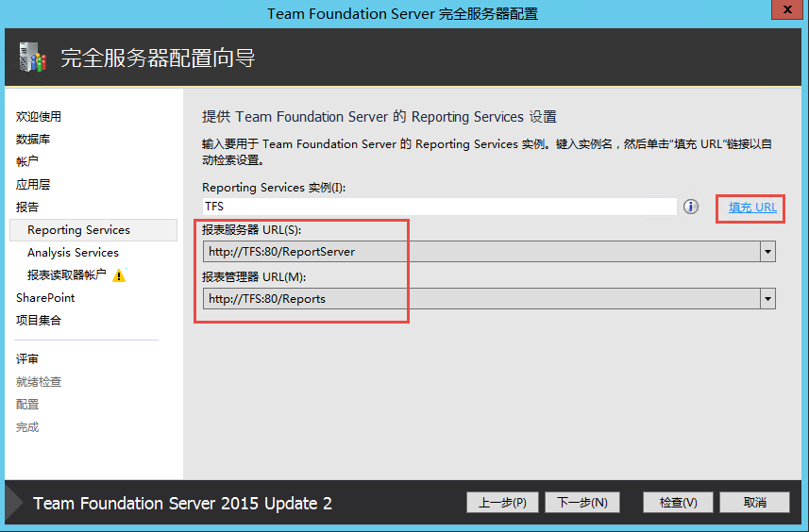Click the 完全服务器配置向导 heading
809x532 pixels.
pyautogui.click(x=158, y=58)
